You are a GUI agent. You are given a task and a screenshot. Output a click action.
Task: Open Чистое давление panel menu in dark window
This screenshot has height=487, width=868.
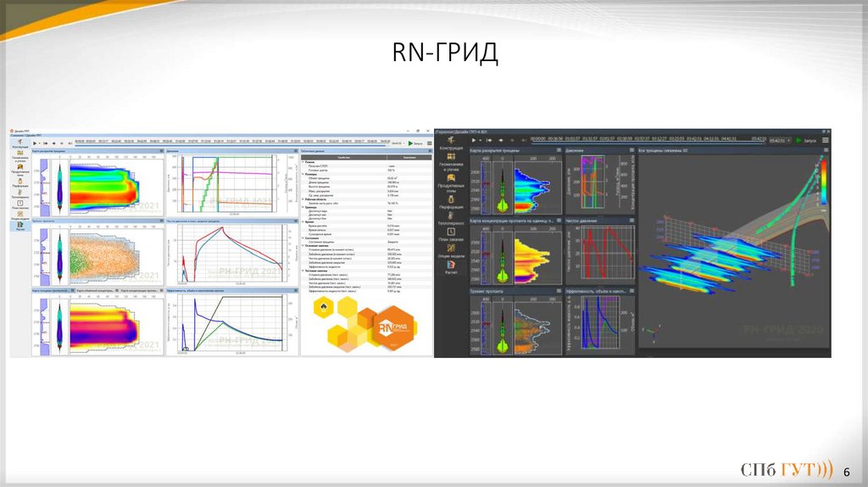coord(632,221)
